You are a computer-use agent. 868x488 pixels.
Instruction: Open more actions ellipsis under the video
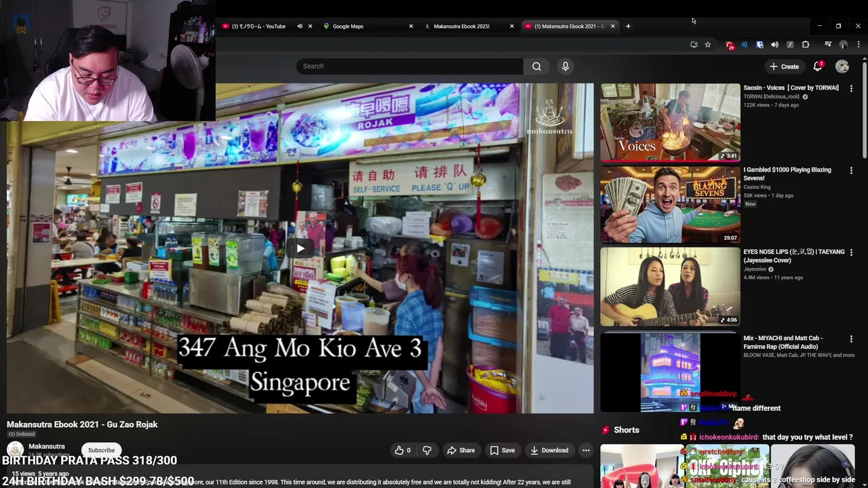[586, 450]
